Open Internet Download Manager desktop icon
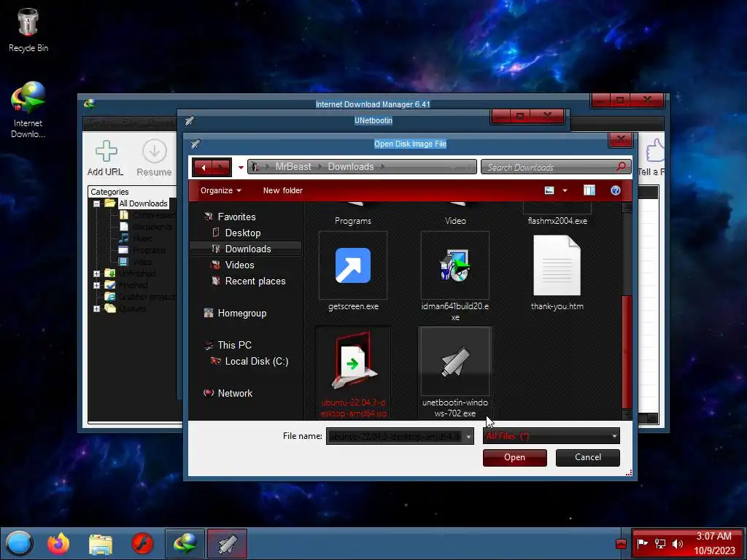The height and width of the screenshot is (560, 747). pyautogui.click(x=28, y=109)
